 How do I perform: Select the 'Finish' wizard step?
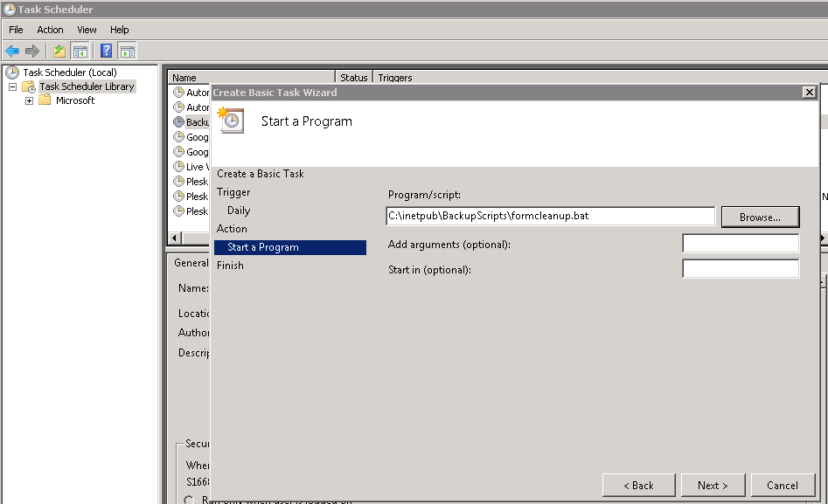[x=230, y=265]
